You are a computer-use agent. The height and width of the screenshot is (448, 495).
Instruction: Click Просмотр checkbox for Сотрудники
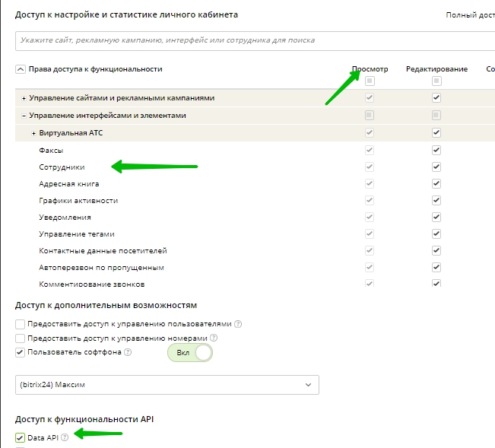point(370,167)
